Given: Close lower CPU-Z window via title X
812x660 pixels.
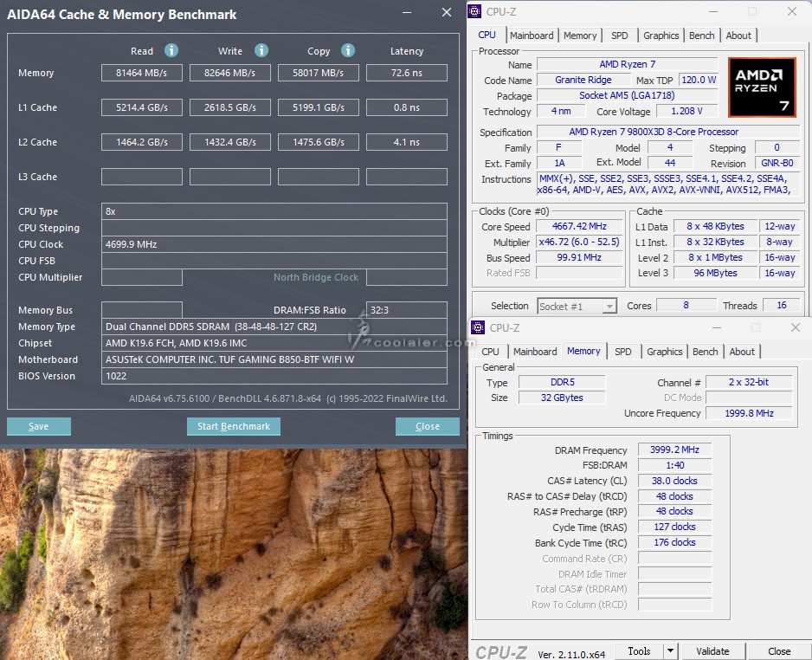Looking at the screenshot, I should (x=796, y=327).
